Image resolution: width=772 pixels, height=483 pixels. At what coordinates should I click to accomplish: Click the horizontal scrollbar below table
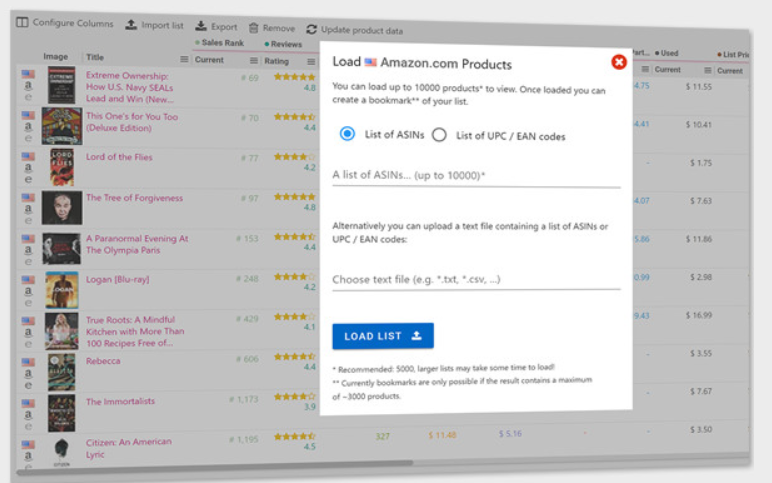[x=216, y=467]
